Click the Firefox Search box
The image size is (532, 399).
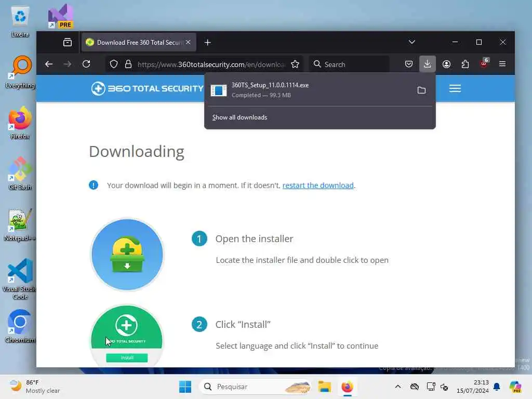pyautogui.click(x=350, y=64)
